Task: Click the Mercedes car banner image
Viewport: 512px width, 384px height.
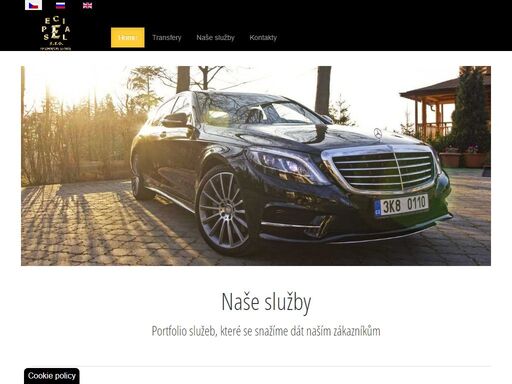Action: click(x=256, y=166)
